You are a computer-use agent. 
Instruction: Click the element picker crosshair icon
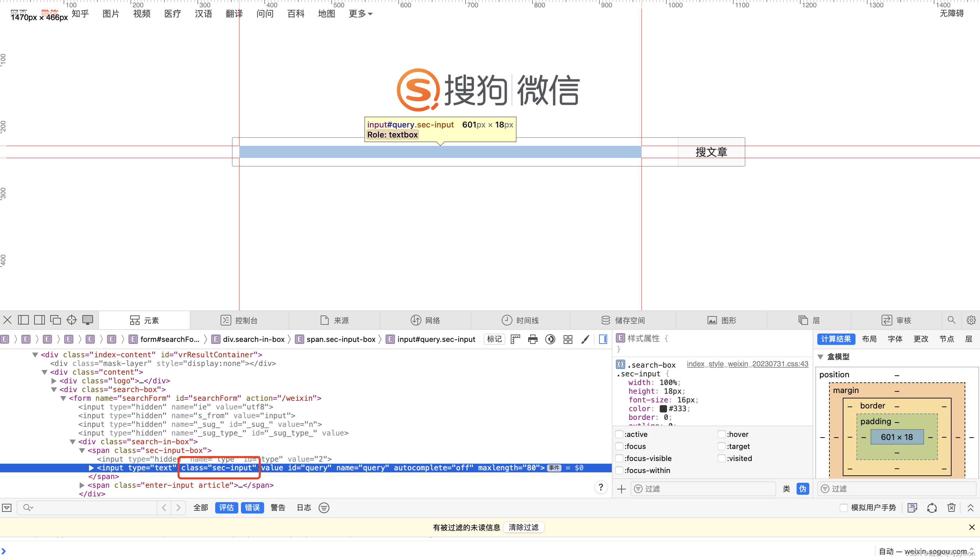(72, 320)
